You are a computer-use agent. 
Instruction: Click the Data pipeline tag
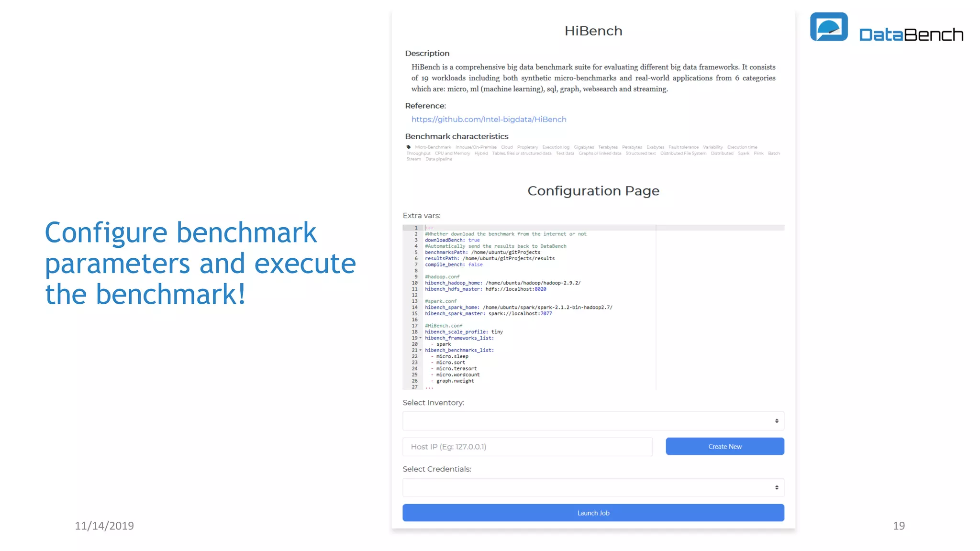pos(439,159)
